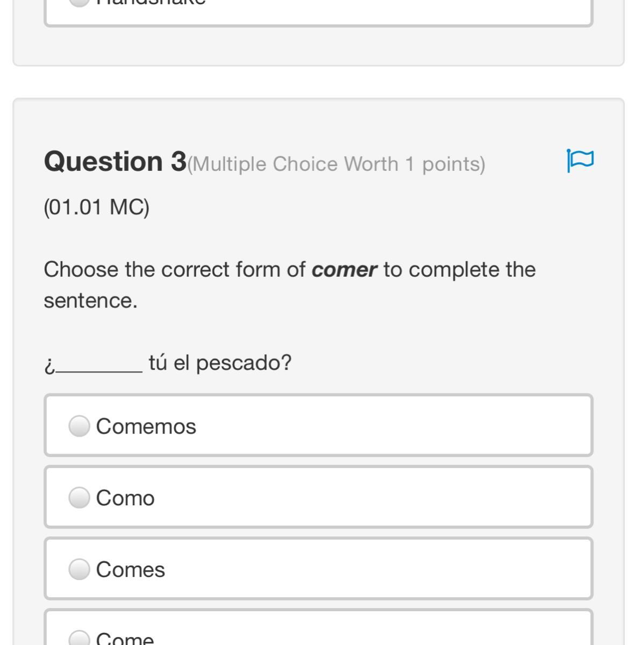Screen dimensions: 644x645
Task: Flag Question 3 for review
Action: click(x=580, y=160)
